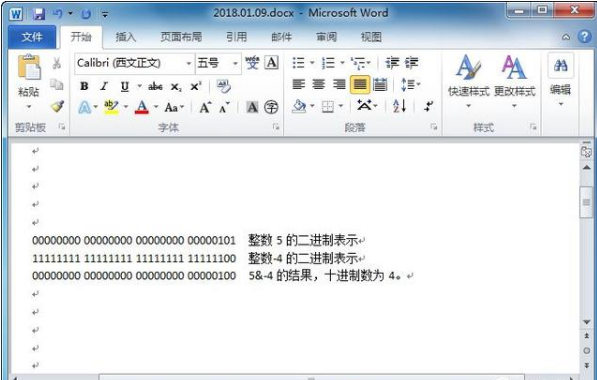
Task: Toggle Underline formatting
Action: pyautogui.click(x=125, y=87)
